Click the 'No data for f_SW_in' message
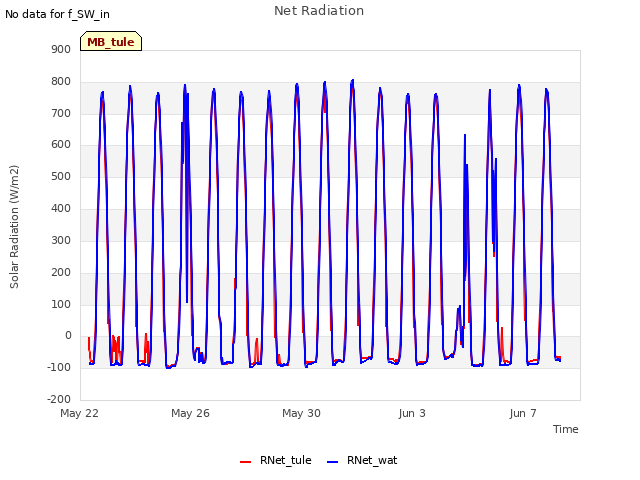Screen dimensions: 640x480 tap(57, 14)
